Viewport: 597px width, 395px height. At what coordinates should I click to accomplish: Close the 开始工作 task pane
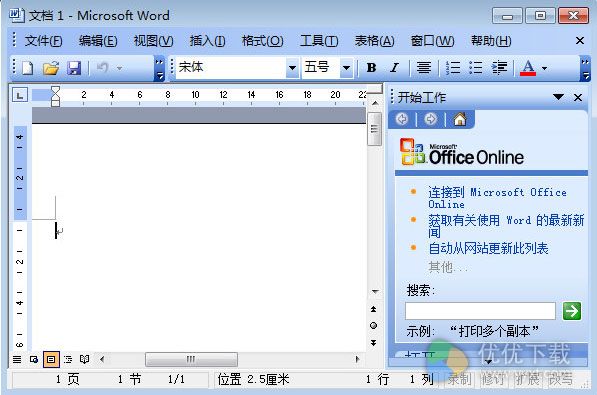coord(578,98)
